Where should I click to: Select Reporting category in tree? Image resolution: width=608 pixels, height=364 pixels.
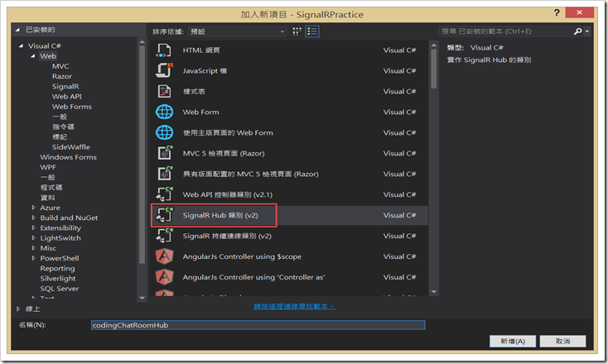pos(57,268)
